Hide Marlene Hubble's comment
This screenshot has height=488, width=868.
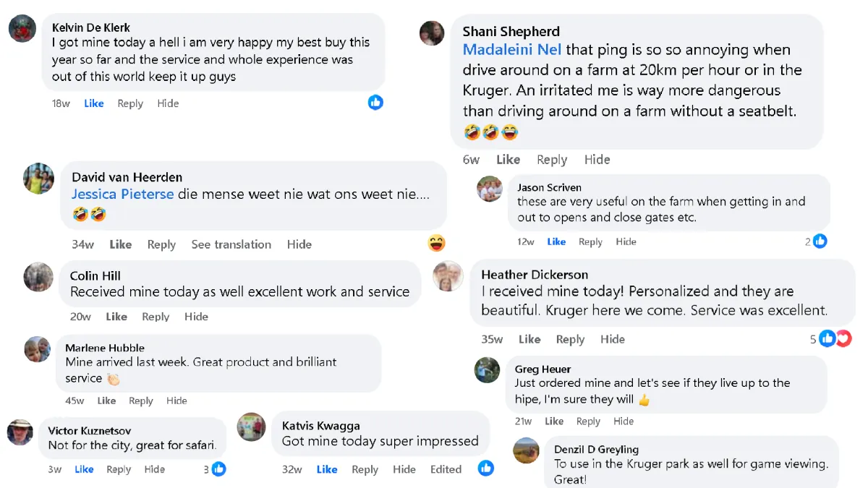pos(176,401)
